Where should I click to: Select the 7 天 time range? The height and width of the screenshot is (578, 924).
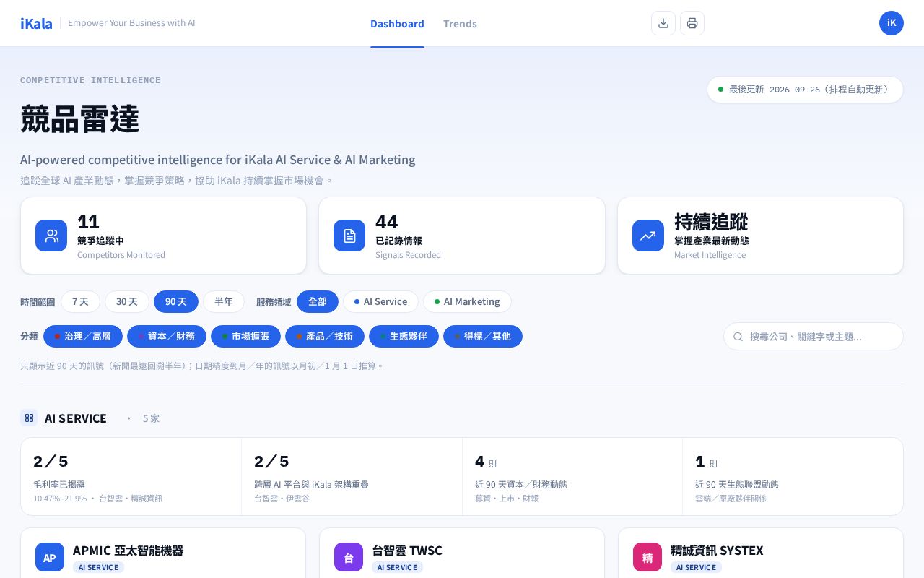80,301
